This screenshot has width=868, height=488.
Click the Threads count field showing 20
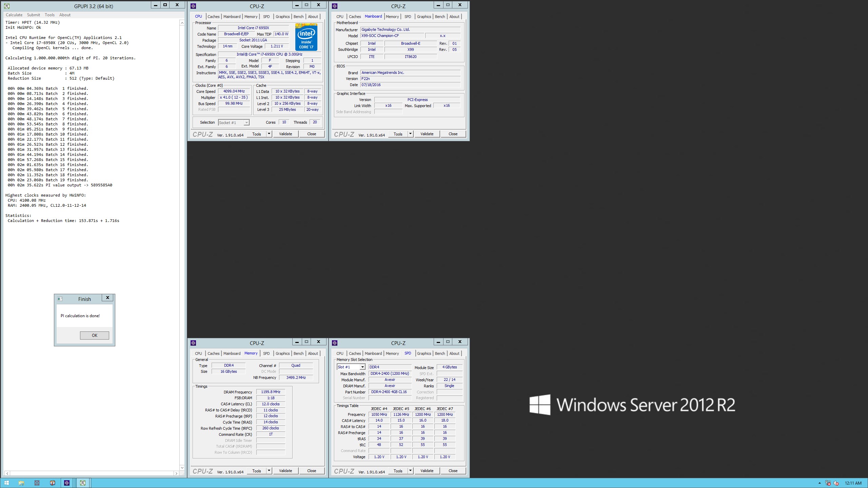click(315, 122)
